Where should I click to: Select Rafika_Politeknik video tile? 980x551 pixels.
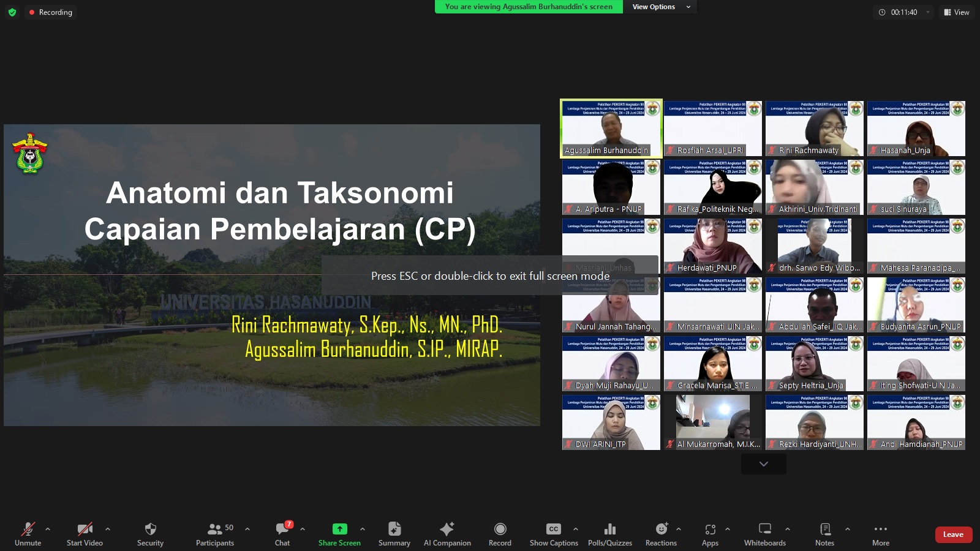click(x=713, y=187)
